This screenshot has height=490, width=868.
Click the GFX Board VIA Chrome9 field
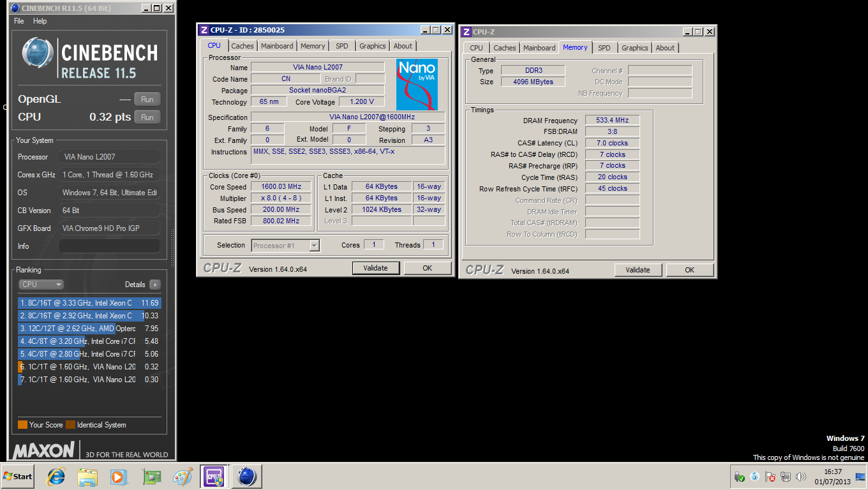(x=109, y=228)
